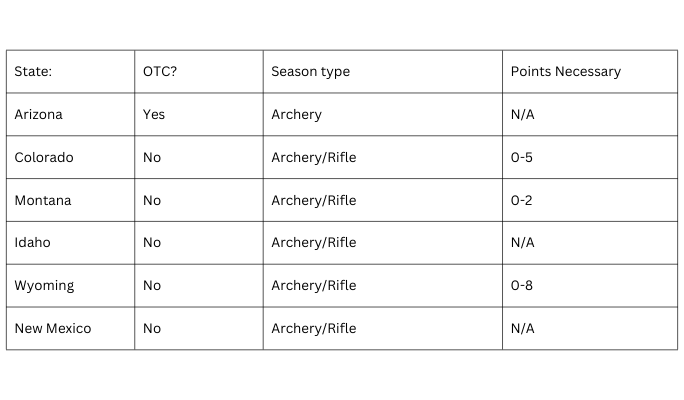The width and height of the screenshot is (684, 400).
Task: Select the 'Archery' season cell for Arizona
Action: click(x=296, y=115)
